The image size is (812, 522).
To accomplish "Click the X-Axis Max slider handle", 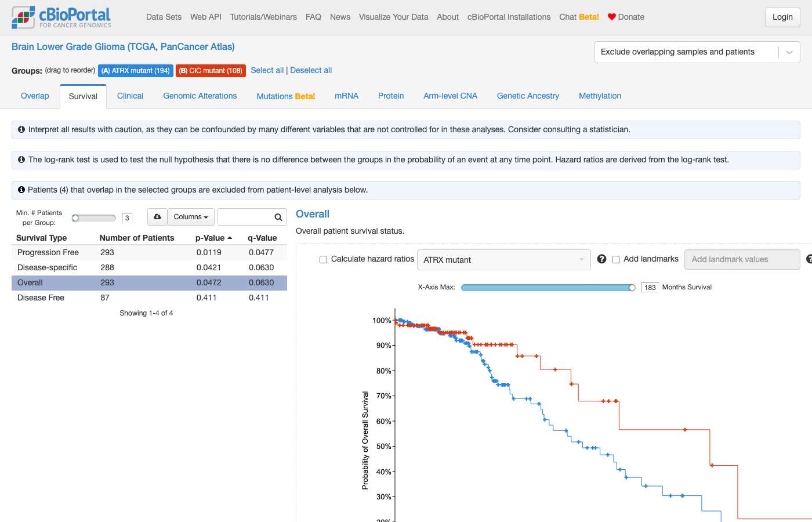I will (x=632, y=288).
